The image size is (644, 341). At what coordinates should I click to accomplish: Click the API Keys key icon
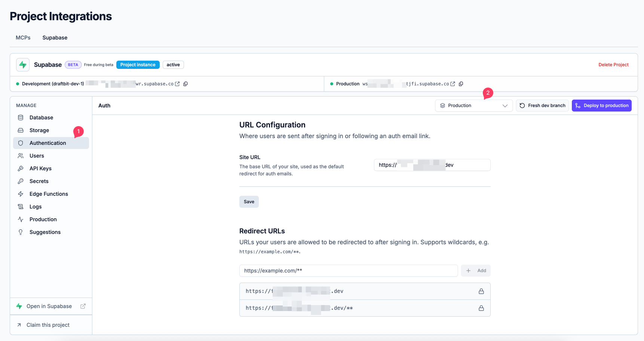click(x=21, y=168)
